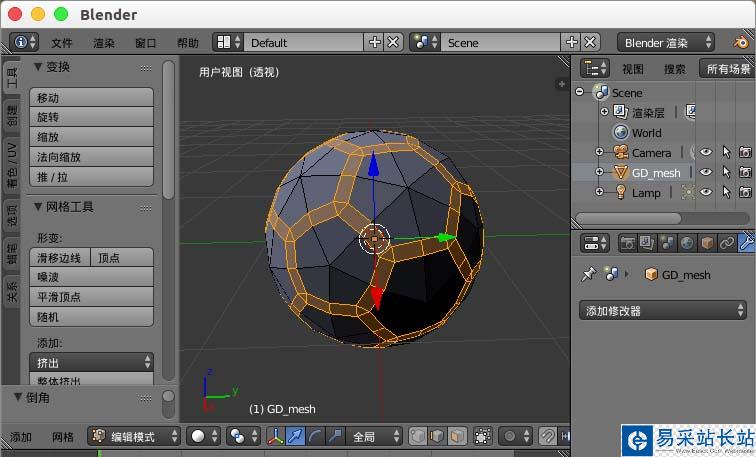Screen dimensions: 756x457
Task: Open the 挤出 extrude dropdown
Action: [x=92, y=362]
